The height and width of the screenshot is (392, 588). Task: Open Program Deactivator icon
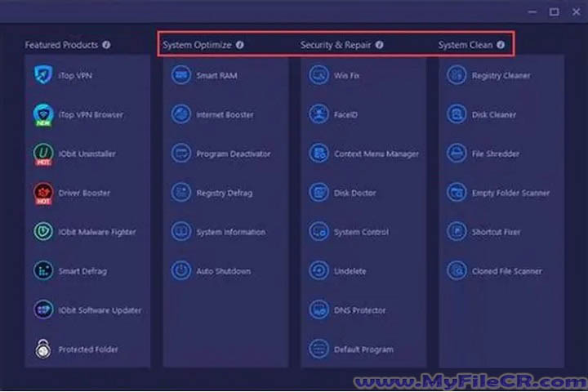(181, 153)
